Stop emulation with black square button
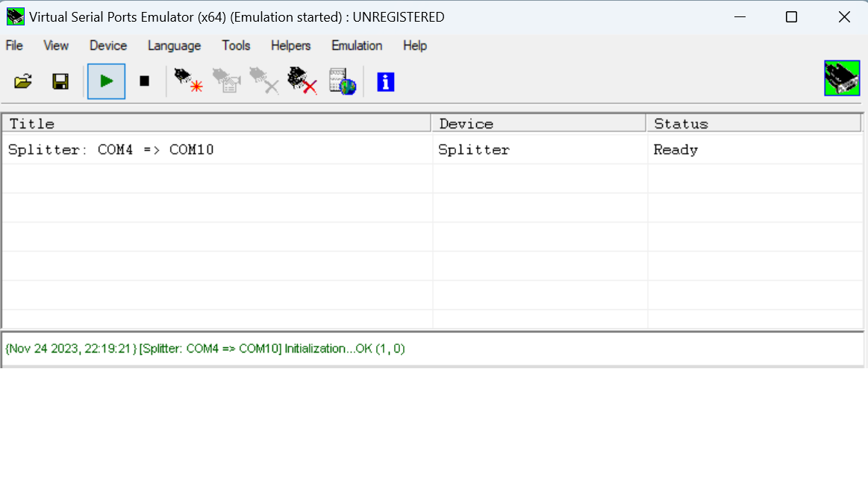This screenshot has width=868, height=484. 145,81
